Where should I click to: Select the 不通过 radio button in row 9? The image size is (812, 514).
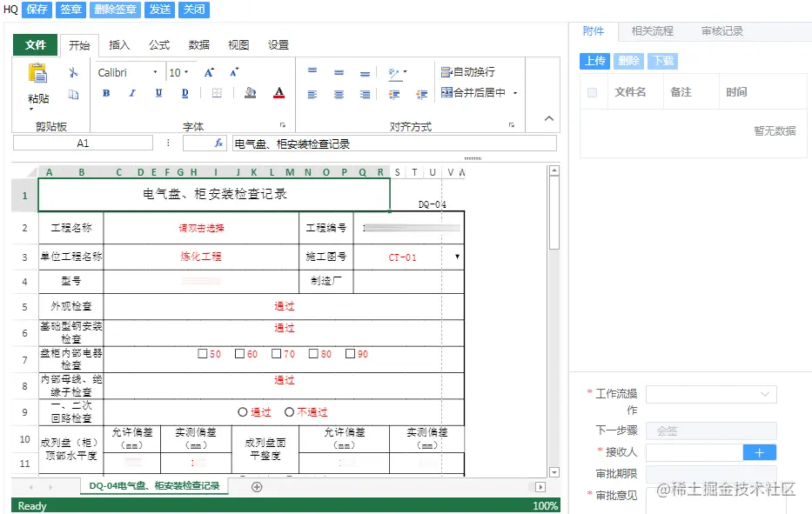[x=290, y=412]
